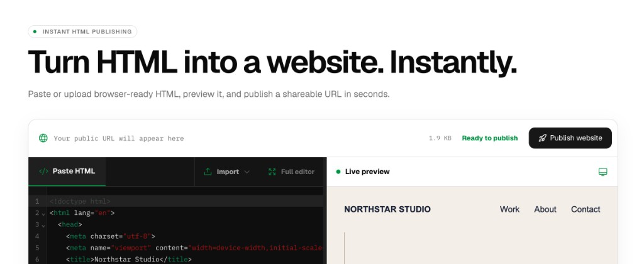Click the code brackets icon on Paste HTML

(43, 171)
